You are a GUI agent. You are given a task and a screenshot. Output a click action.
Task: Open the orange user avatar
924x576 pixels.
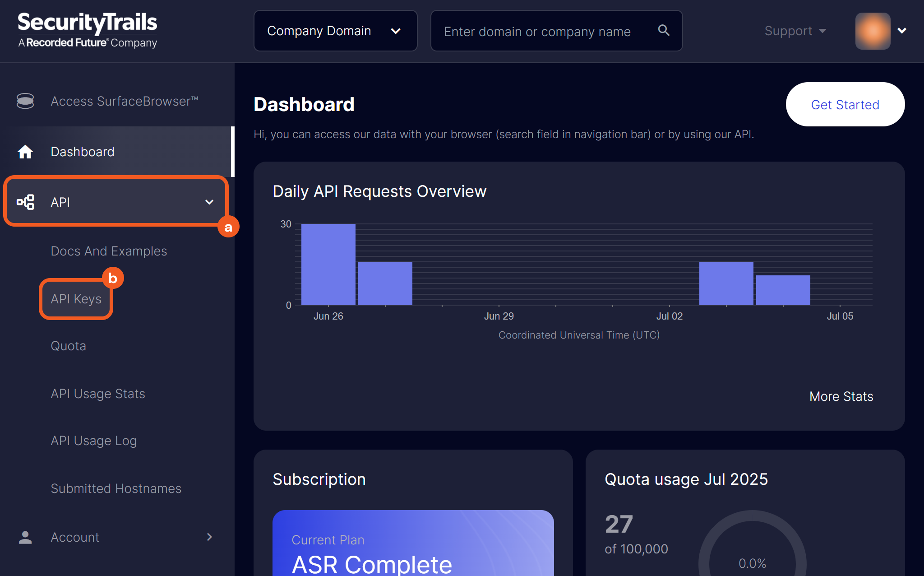(x=872, y=31)
